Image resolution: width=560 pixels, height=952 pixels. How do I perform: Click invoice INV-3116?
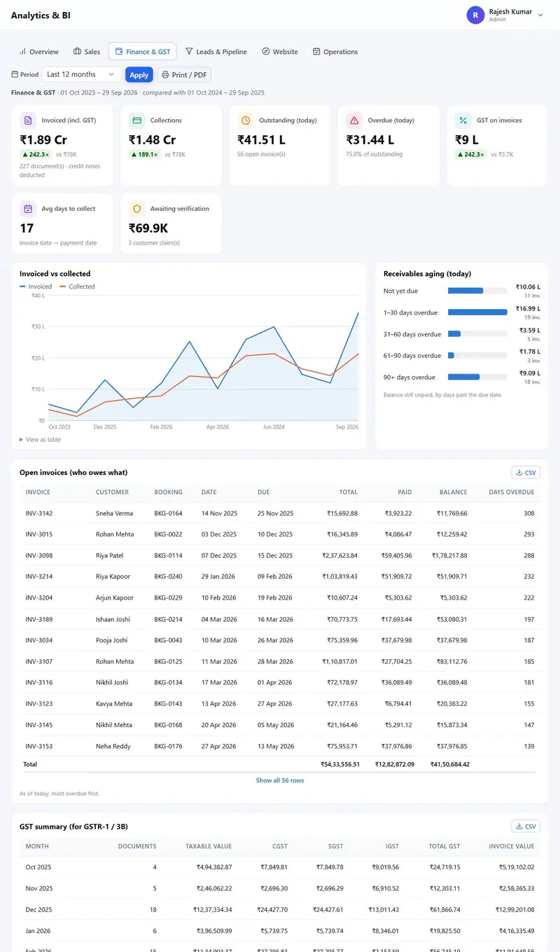point(39,682)
